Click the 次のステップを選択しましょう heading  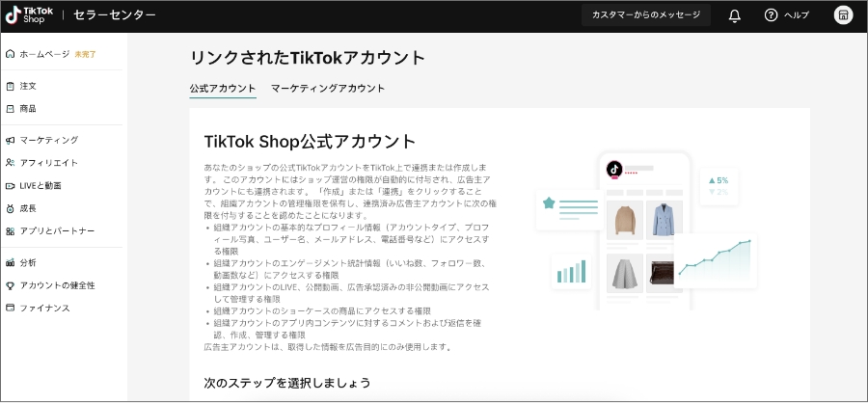tap(286, 383)
